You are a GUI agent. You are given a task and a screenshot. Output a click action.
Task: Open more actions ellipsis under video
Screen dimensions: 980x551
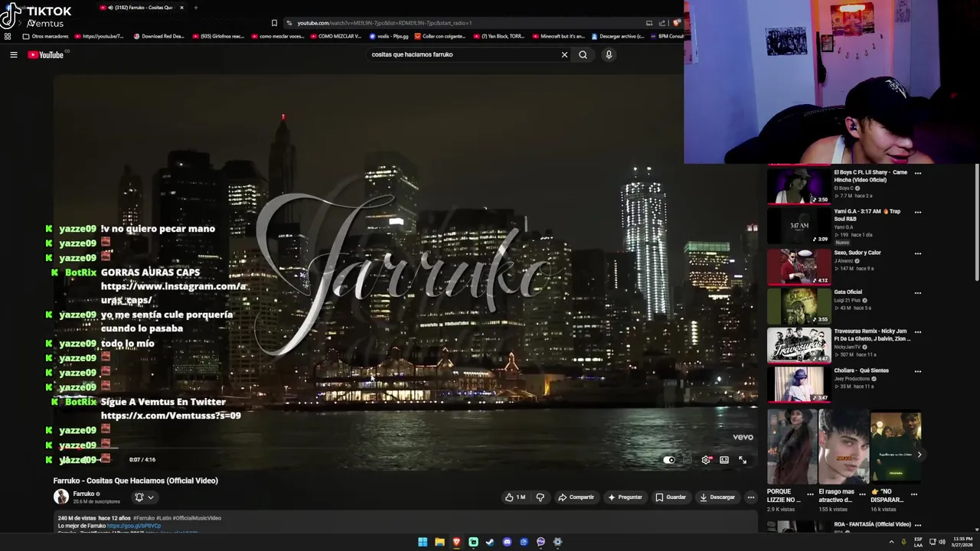(750, 497)
